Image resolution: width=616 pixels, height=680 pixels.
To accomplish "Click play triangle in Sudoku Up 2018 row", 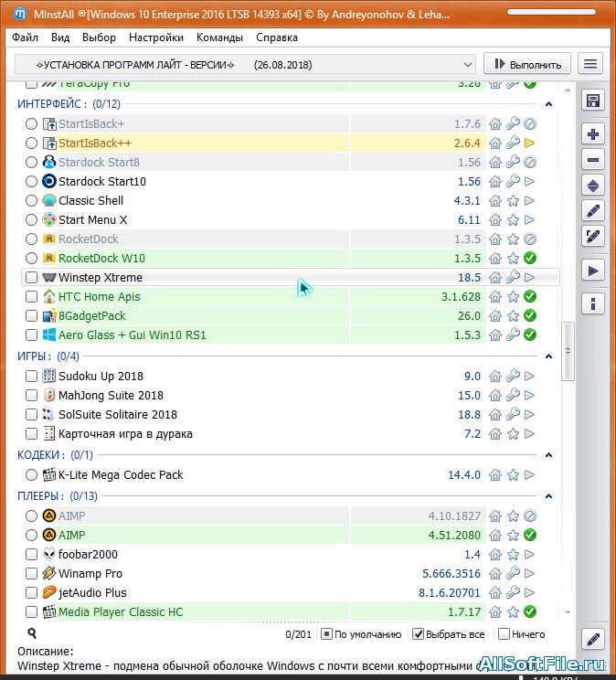I will [x=529, y=376].
